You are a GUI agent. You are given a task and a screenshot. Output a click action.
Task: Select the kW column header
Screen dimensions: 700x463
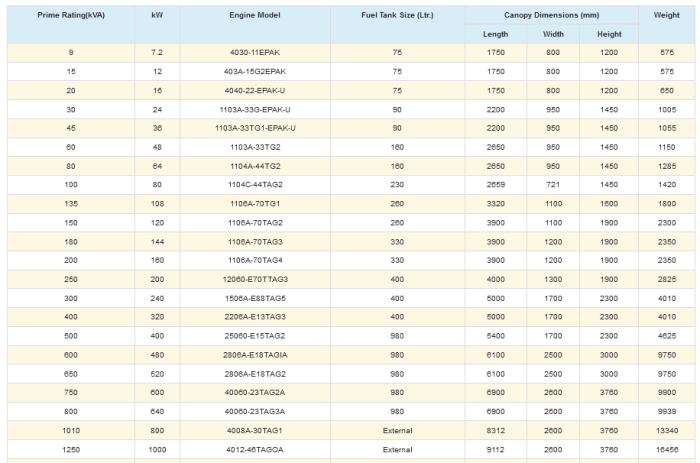click(x=157, y=16)
